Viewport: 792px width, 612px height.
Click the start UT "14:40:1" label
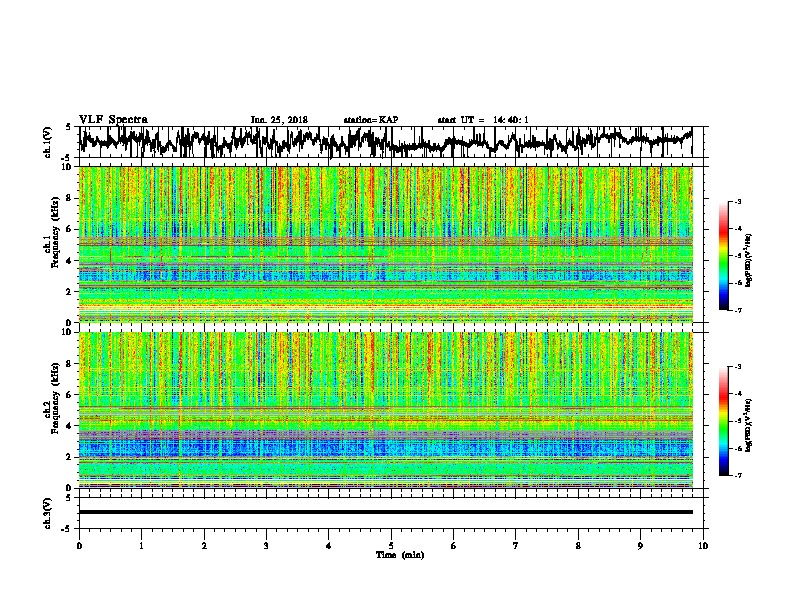click(511, 120)
